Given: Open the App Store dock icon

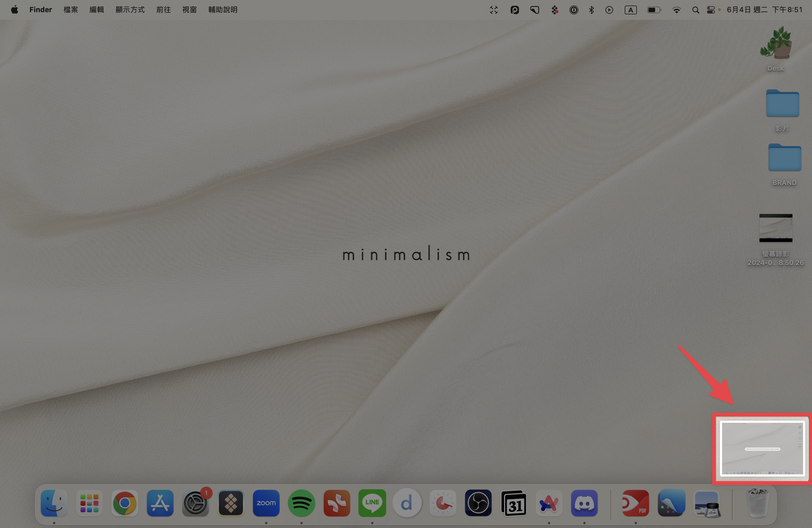Looking at the screenshot, I should [x=160, y=503].
